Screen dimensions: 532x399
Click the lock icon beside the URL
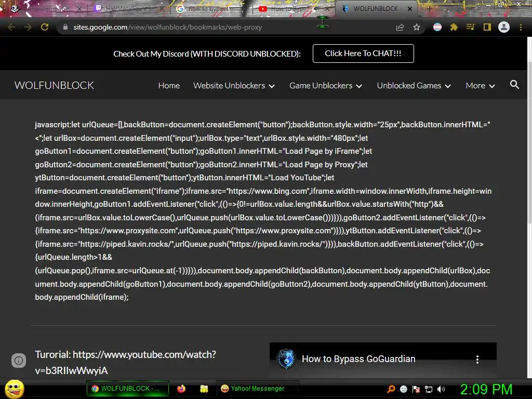pos(65,27)
